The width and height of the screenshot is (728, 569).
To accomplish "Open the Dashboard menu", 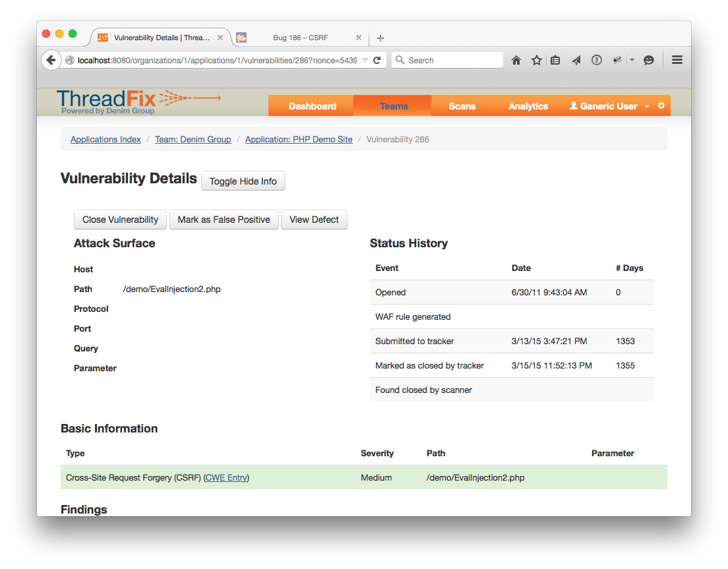I will pyautogui.click(x=313, y=105).
